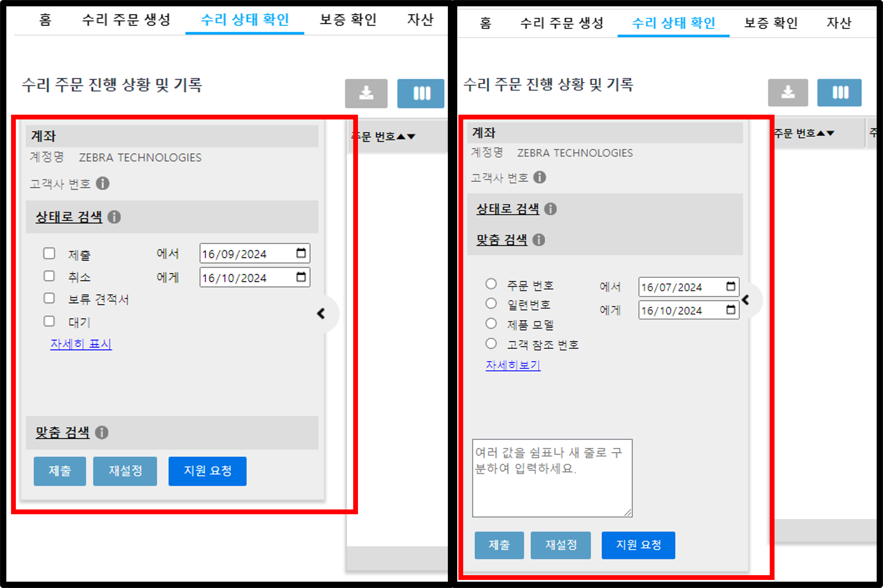Check the 취소 status checkbox
This screenshot has width=883, height=588.
pos(49,276)
